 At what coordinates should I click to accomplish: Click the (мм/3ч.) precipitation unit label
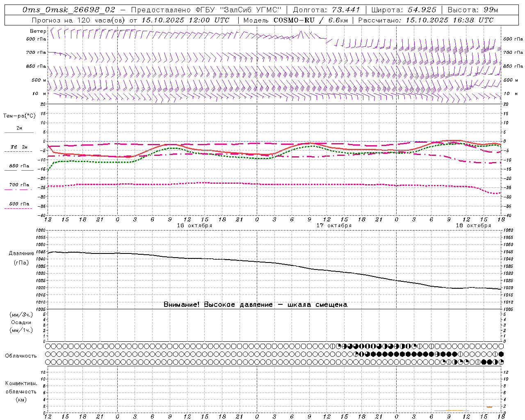(21, 315)
